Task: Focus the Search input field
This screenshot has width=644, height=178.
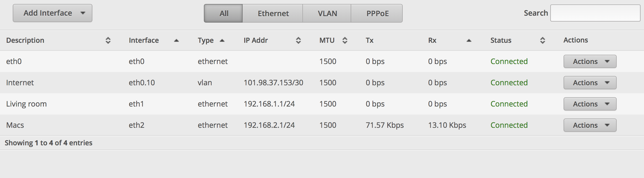Action: click(x=595, y=13)
